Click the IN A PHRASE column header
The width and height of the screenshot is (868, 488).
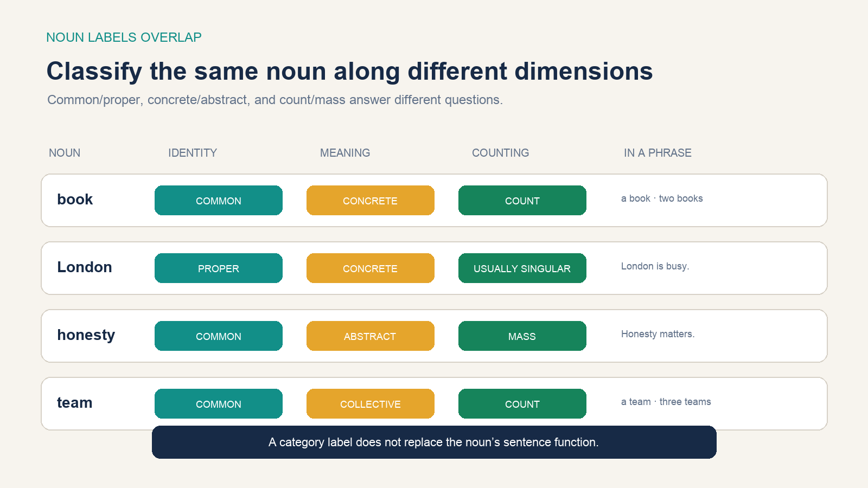(x=658, y=153)
